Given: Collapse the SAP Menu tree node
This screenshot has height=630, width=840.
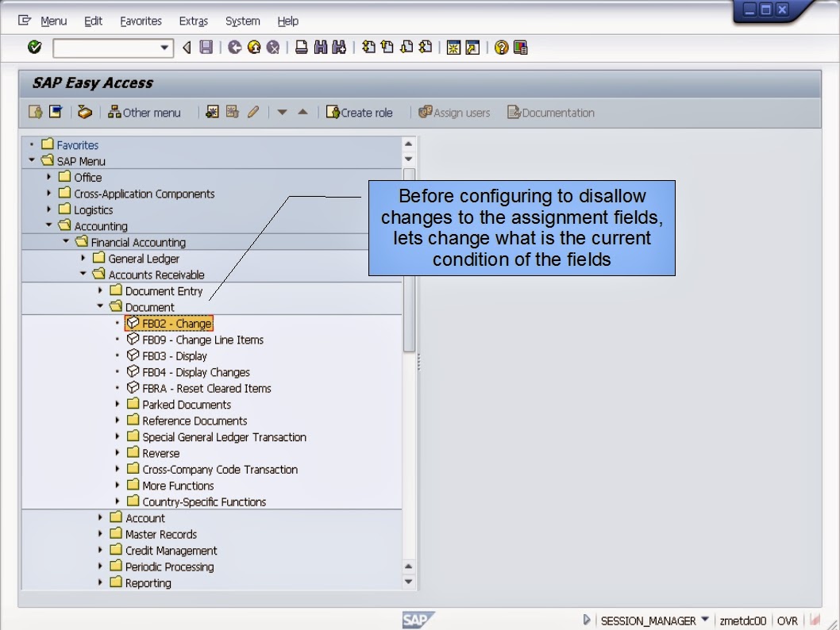Looking at the screenshot, I should point(32,160).
